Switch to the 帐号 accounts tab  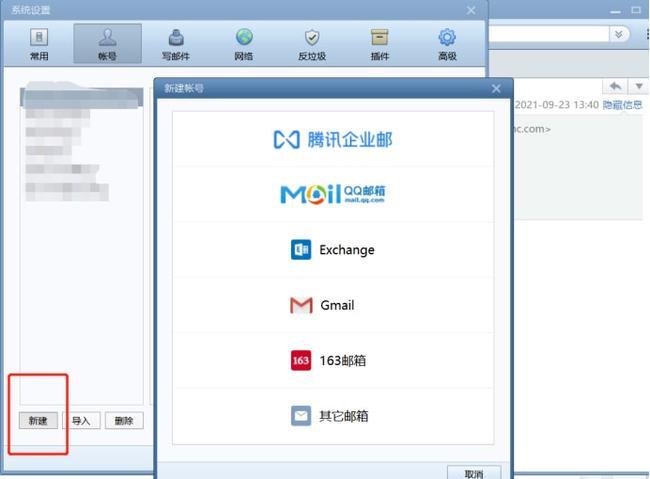pyautogui.click(x=107, y=44)
